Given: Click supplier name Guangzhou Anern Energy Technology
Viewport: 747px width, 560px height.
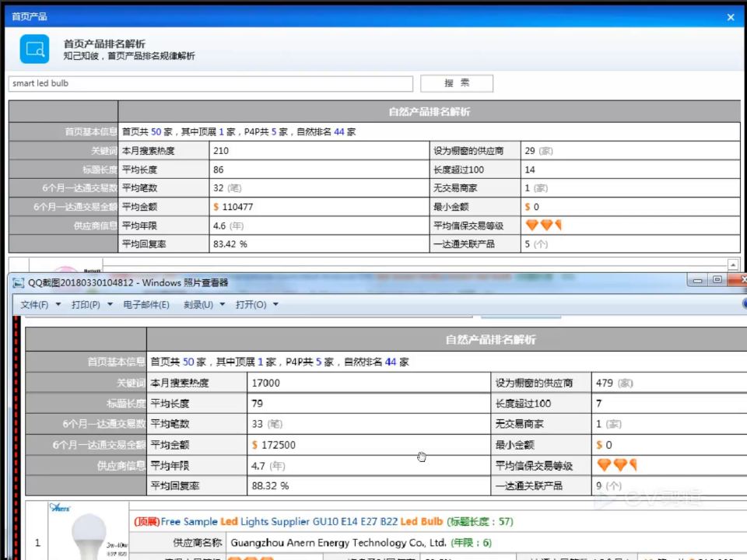Looking at the screenshot, I should tap(338, 543).
